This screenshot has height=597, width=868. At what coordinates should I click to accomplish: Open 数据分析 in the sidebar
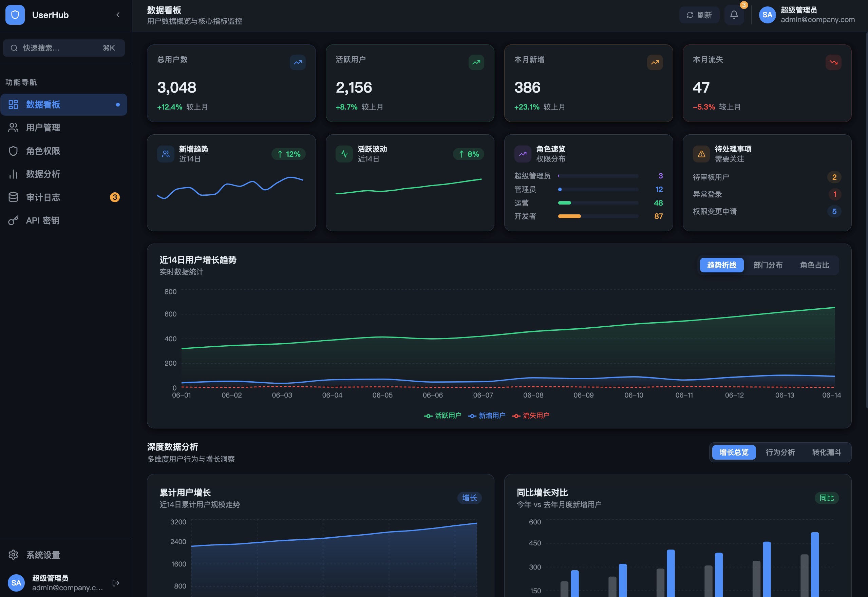(63, 174)
